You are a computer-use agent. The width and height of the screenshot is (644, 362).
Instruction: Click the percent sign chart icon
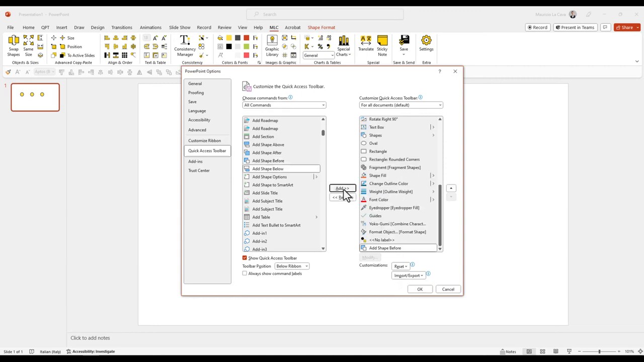pos(320,46)
